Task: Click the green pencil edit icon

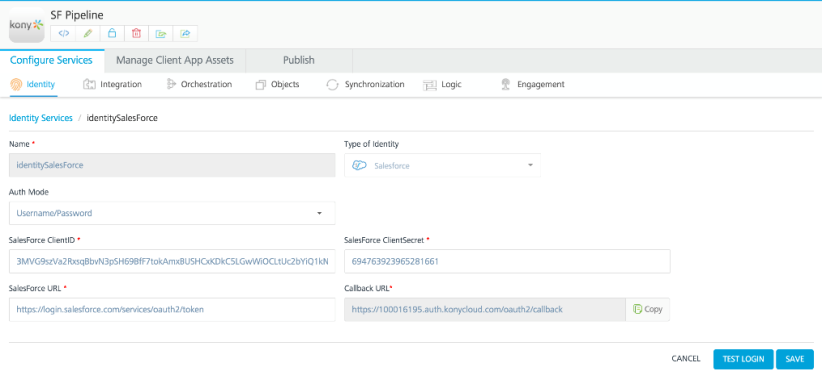Action: [x=88, y=34]
